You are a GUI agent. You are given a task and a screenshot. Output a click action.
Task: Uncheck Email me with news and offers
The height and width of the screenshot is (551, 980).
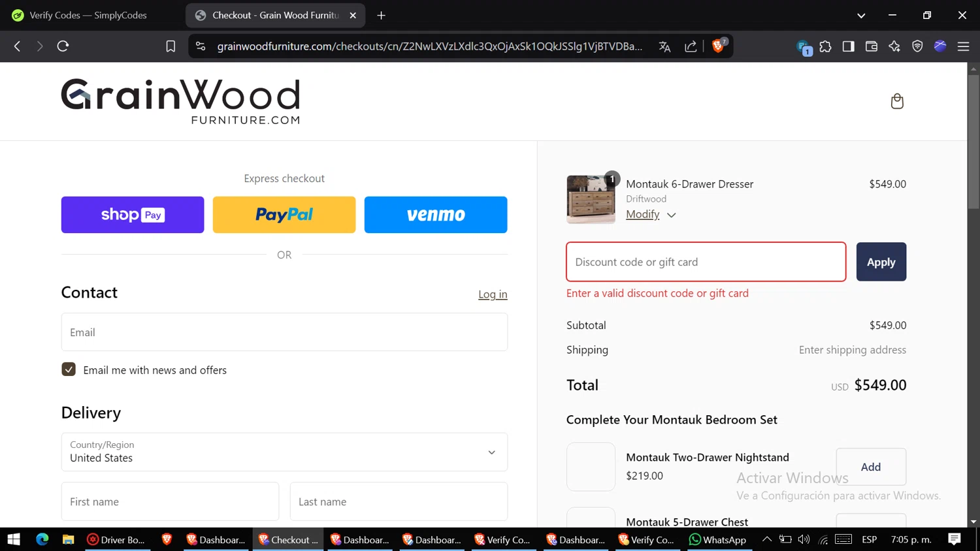(69, 370)
